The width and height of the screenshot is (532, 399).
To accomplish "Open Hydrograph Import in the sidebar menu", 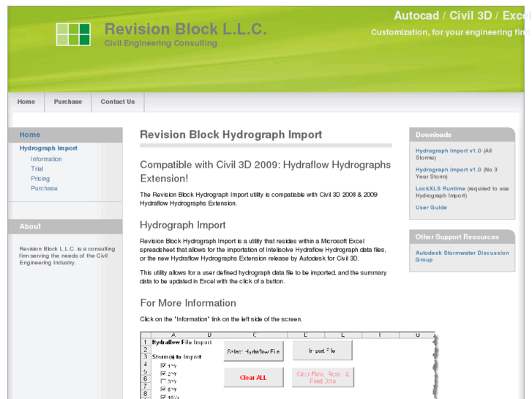I will pos(48,149).
